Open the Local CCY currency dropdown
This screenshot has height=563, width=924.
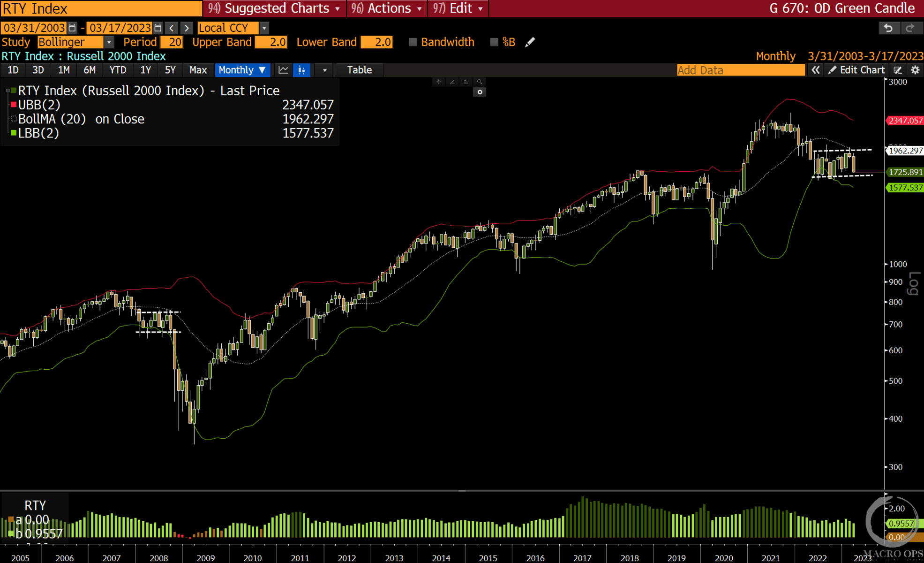tap(264, 28)
